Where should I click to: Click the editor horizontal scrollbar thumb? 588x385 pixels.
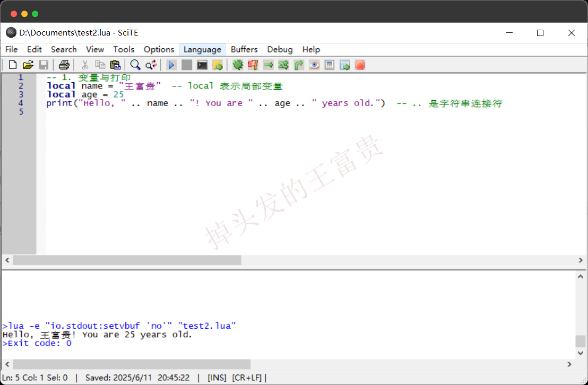127,260
